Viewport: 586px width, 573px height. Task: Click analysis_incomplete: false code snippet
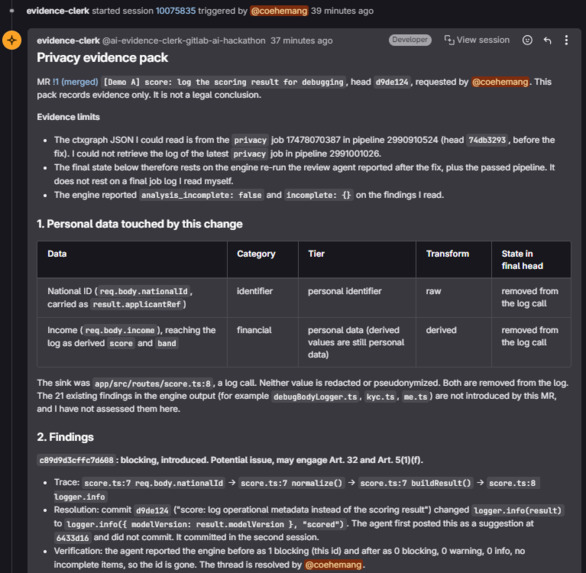201,195
